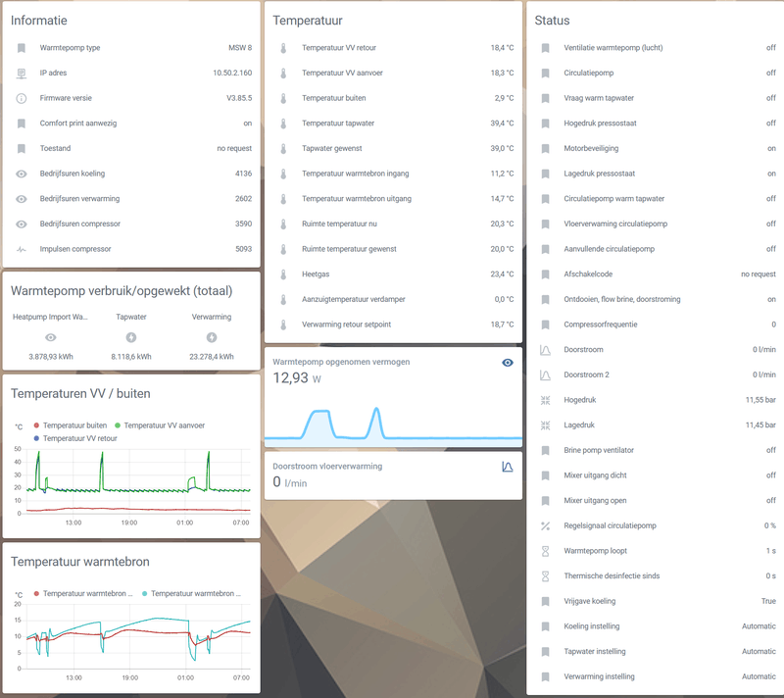The image size is (784, 698).
Task: Click the Firmware versie info icon
Action: coord(21,98)
